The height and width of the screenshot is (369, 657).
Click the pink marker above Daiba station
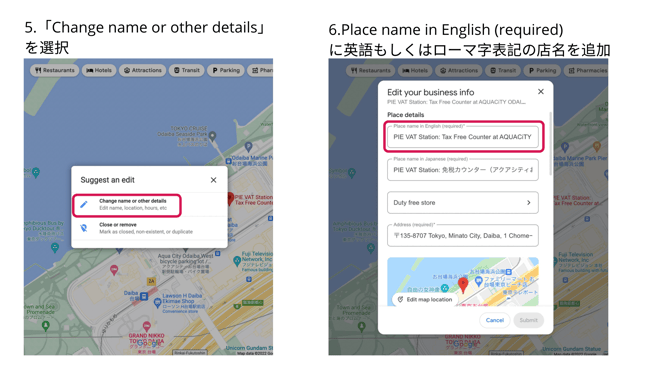tap(114, 270)
